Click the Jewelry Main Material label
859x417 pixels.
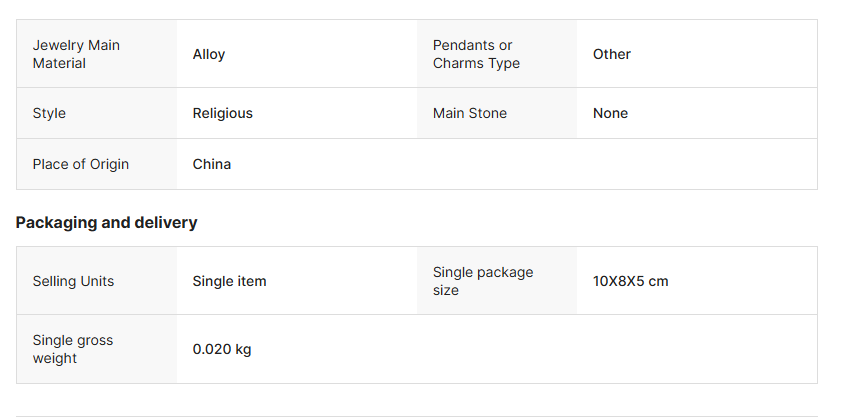(75, 54)
